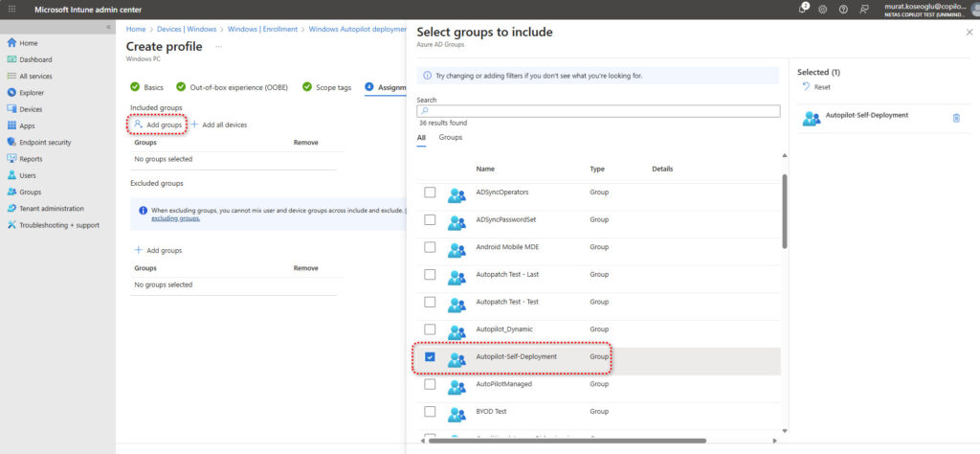Viewport: 980px width, 454px height.
Task: Collapse the left navigation sidebar
Action: [x=107, y=27]
